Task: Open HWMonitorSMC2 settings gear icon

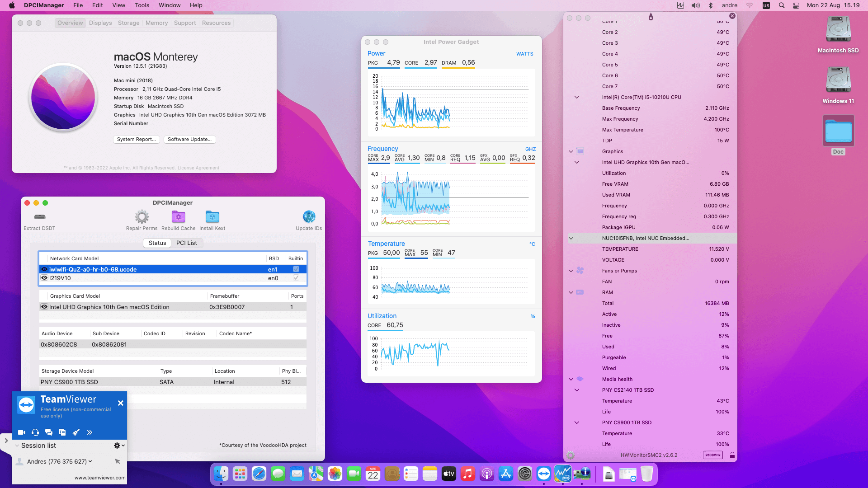Action: click(x=571, y=455)
